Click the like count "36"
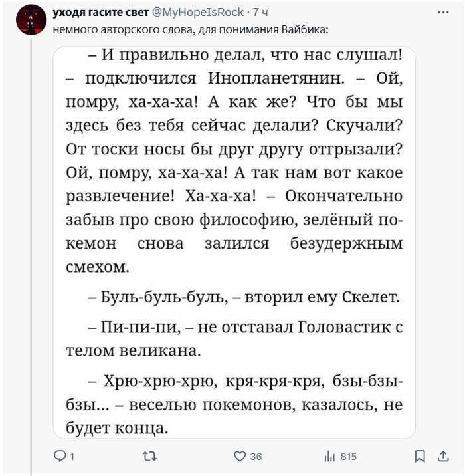465x476 pixels. [x=256, y=457]
